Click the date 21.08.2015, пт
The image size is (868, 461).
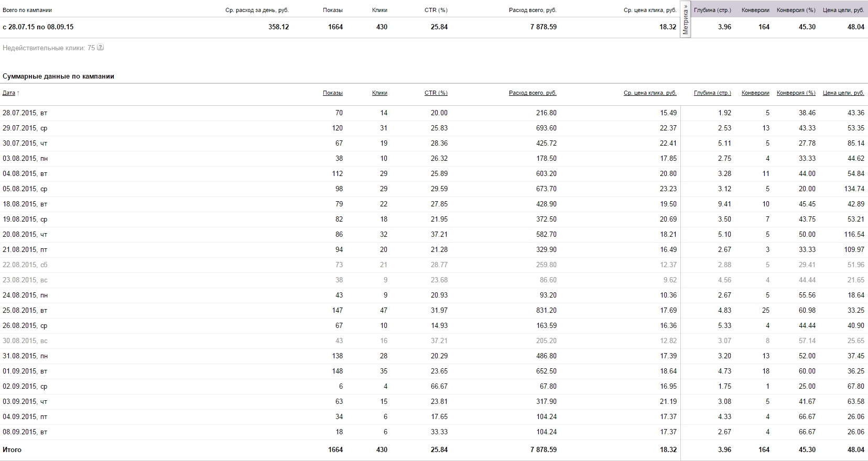tap(25, 249)
